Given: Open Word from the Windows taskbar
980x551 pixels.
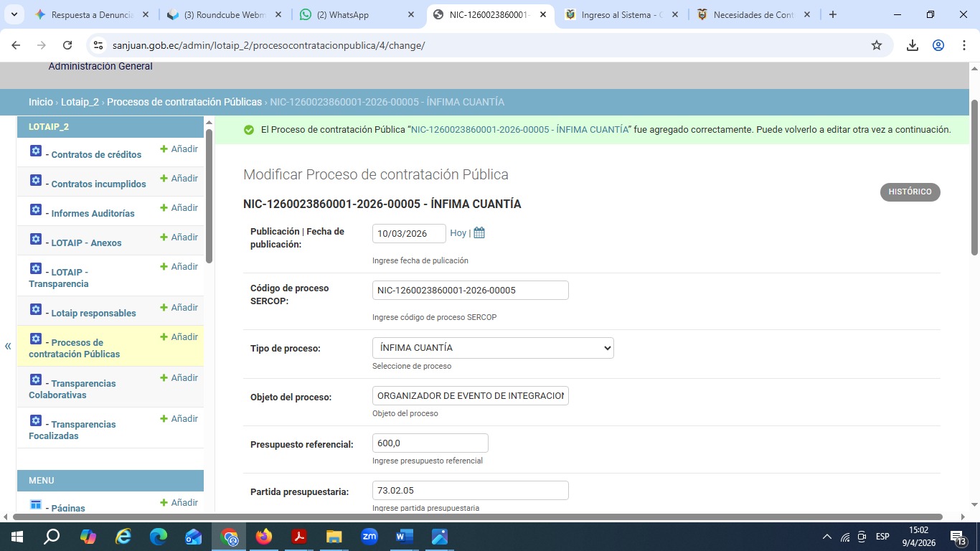Looking at the screenshot, I should [x=405, y=537].
